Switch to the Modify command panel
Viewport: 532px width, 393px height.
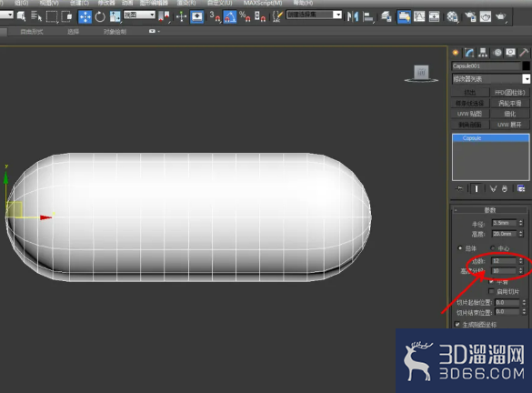469,53
